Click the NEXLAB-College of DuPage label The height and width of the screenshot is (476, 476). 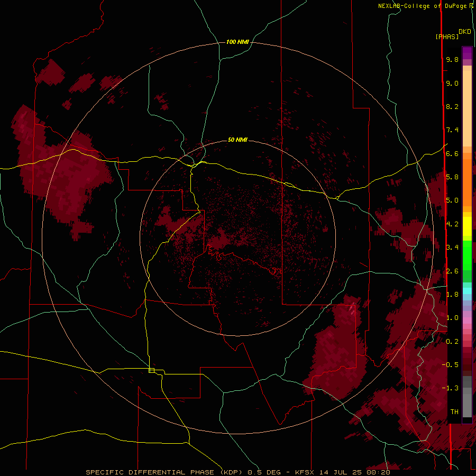point(423,6)
